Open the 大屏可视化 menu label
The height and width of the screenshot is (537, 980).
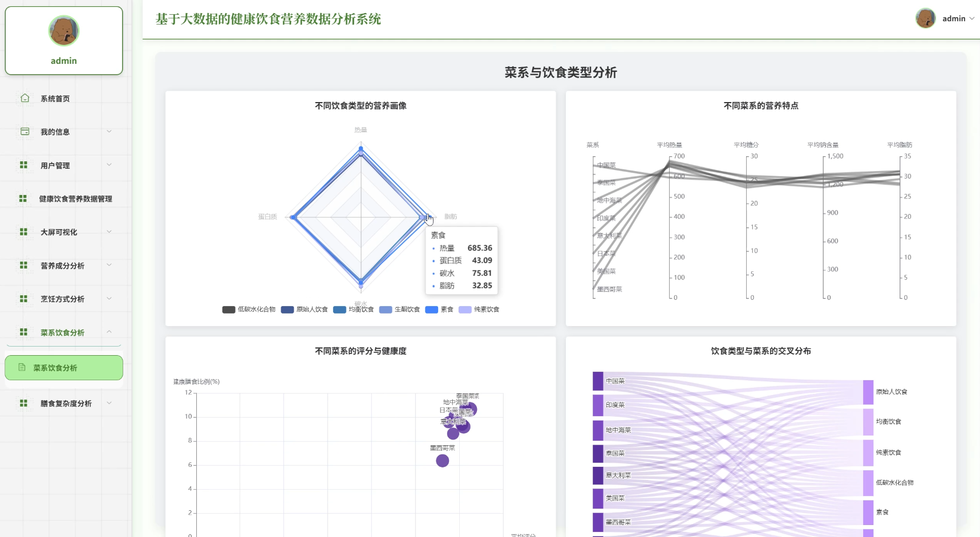[x=59, y=232]
